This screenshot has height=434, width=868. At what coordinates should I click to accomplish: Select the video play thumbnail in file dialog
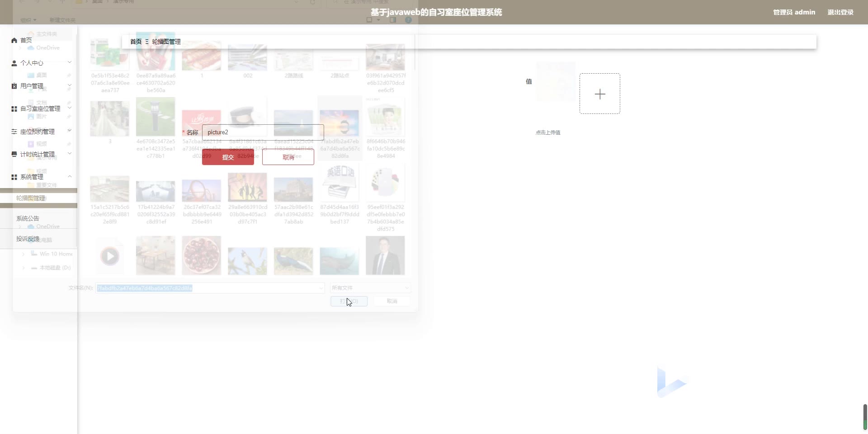point(110,256)
